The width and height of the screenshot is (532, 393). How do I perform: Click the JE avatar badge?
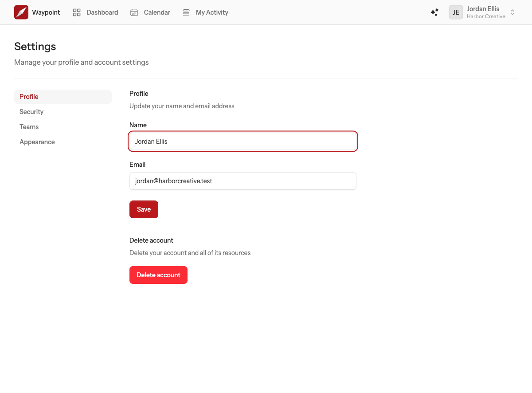tap(456, 12)
